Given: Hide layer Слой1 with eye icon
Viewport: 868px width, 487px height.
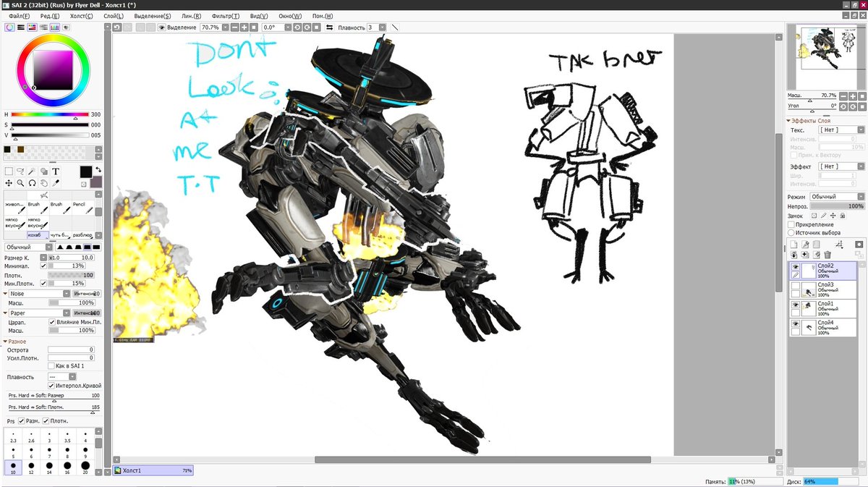Looking at the screenshot, I should coord(796,305).
